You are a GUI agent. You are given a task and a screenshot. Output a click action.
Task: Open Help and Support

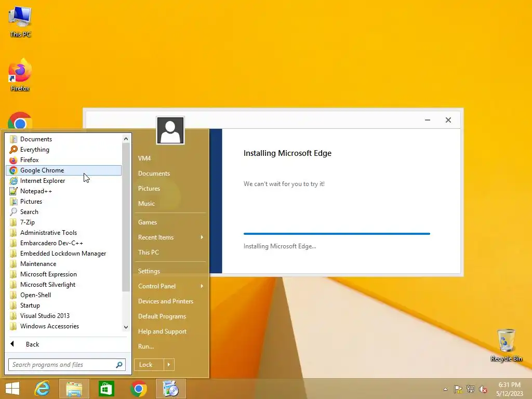point(170,331)
